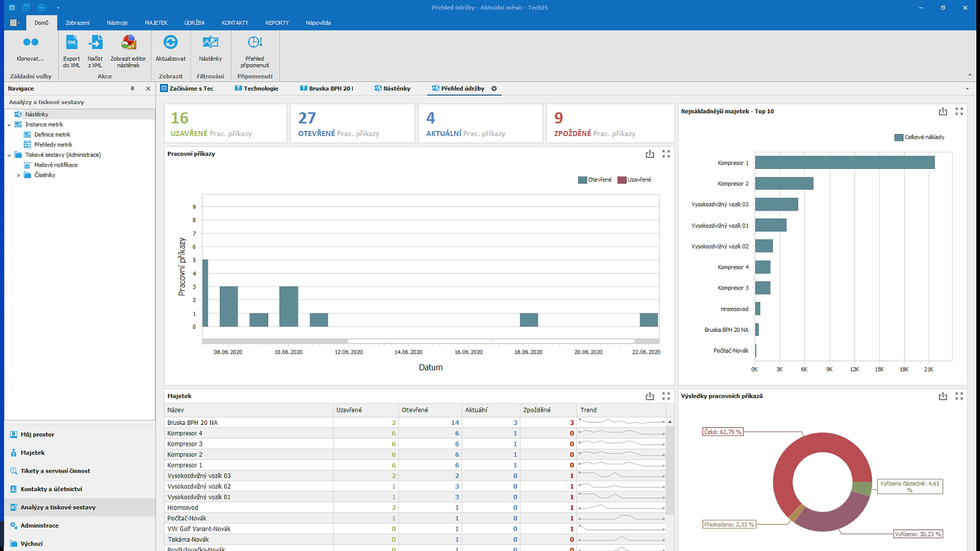The image size is (980, 551).
Task: Open Tikety a servisní činnost section
Action: pyautogui.click(x=55, y=471)
